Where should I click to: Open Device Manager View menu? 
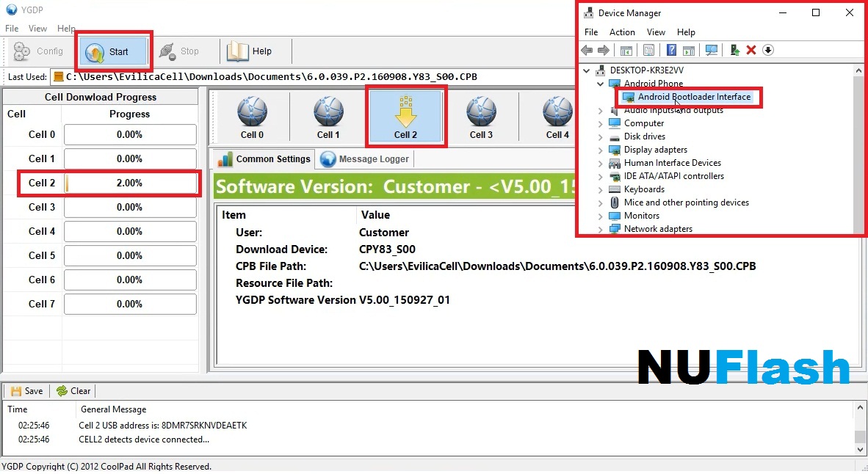[x=656, y=32]
